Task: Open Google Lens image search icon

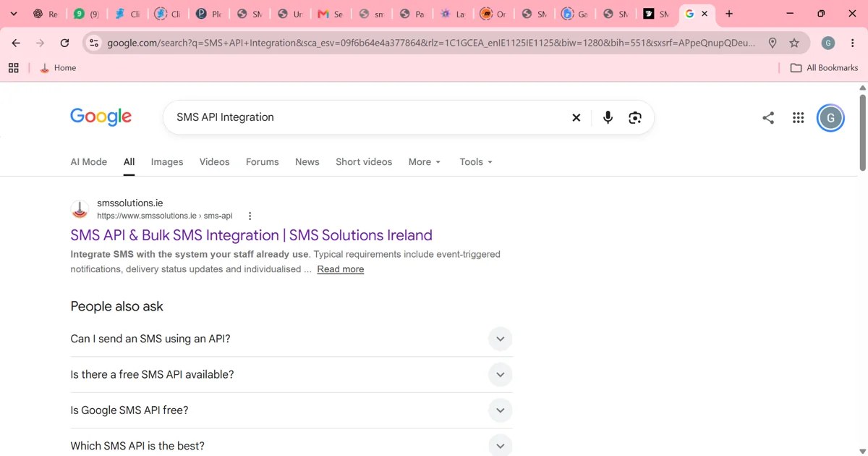Action: coord(635,117)
